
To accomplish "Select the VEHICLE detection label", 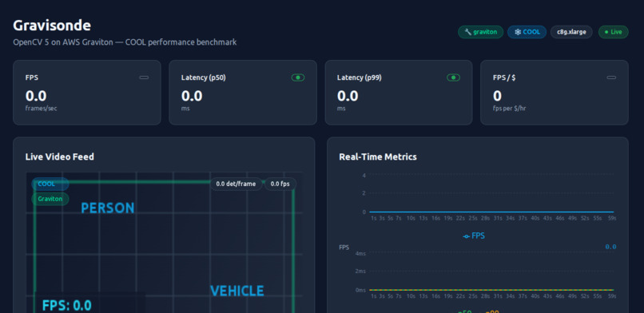I will click(237, 291).
